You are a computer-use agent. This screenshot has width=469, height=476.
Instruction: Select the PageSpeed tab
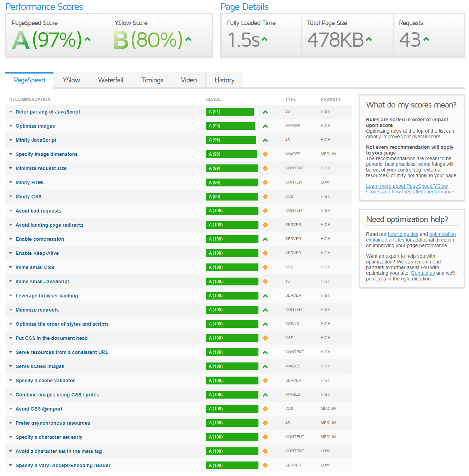29,80
